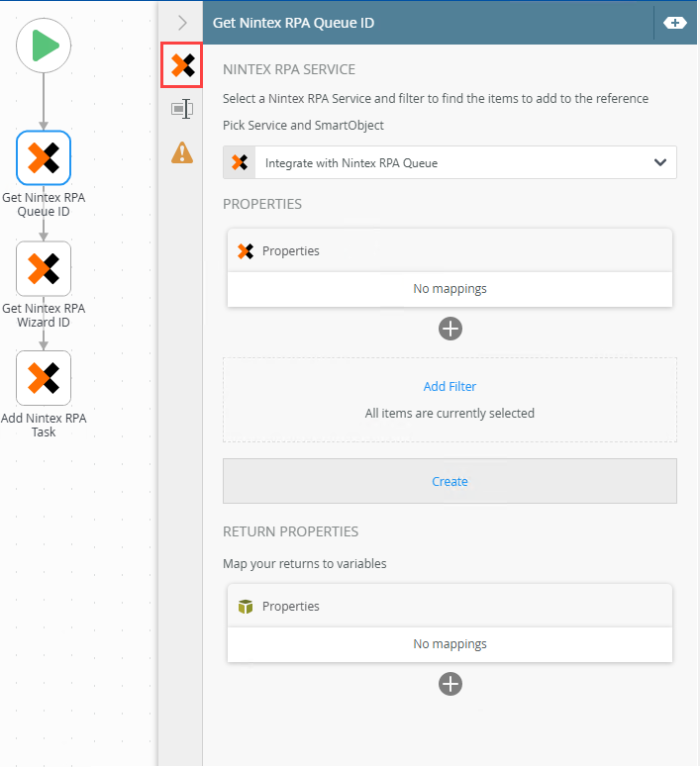700x767 pixels.
Task: Select the Get Nintex RPA Wizard ID step
Action: tap(44, 268)
